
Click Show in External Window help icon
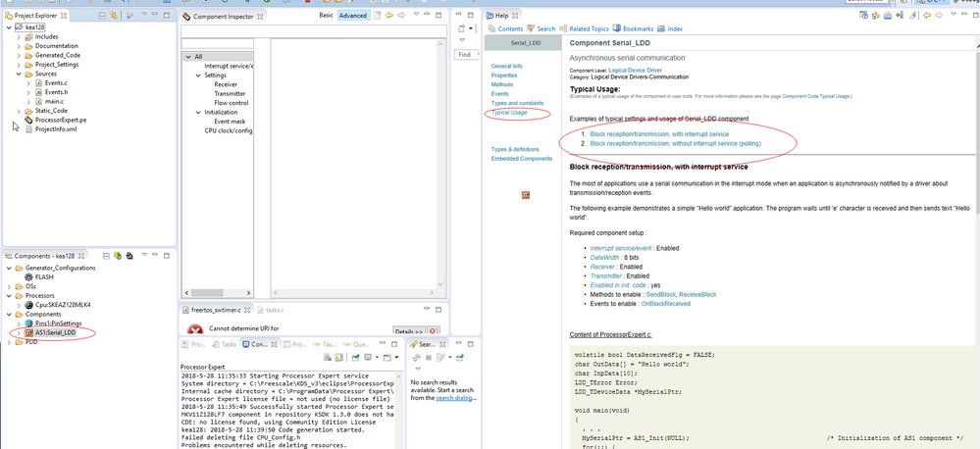point(863,15)
